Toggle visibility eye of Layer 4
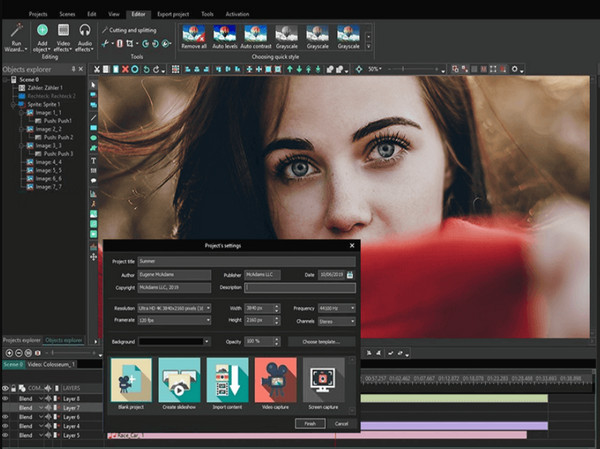 [x=5, y=426]
